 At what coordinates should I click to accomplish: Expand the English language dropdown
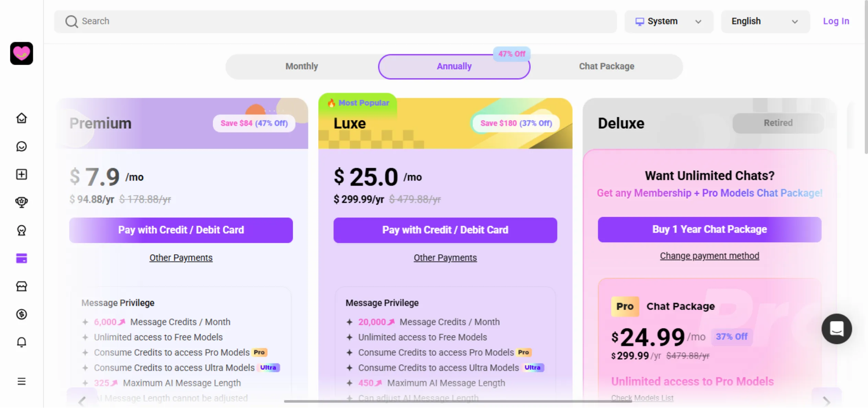tap(765, 21)
